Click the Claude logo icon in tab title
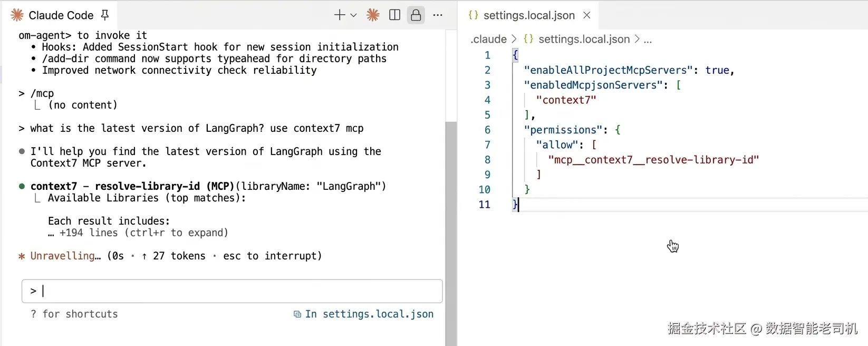Screen dimensions: 868x346 tap(17, 15)
